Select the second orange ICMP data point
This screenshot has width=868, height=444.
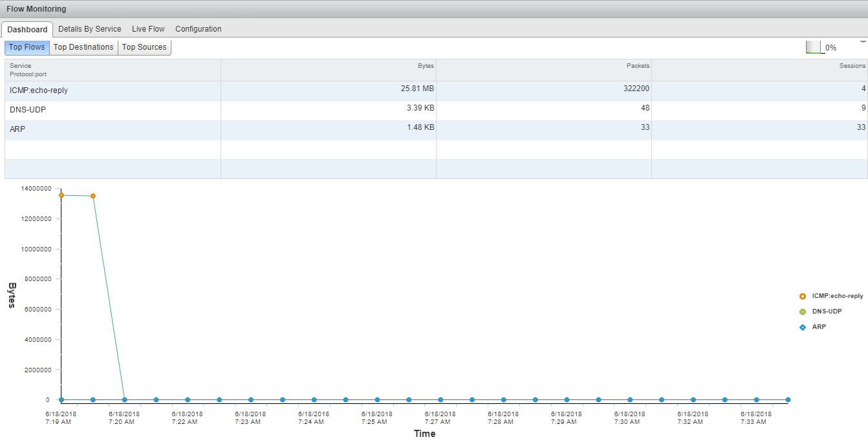[x=93, y=196]
